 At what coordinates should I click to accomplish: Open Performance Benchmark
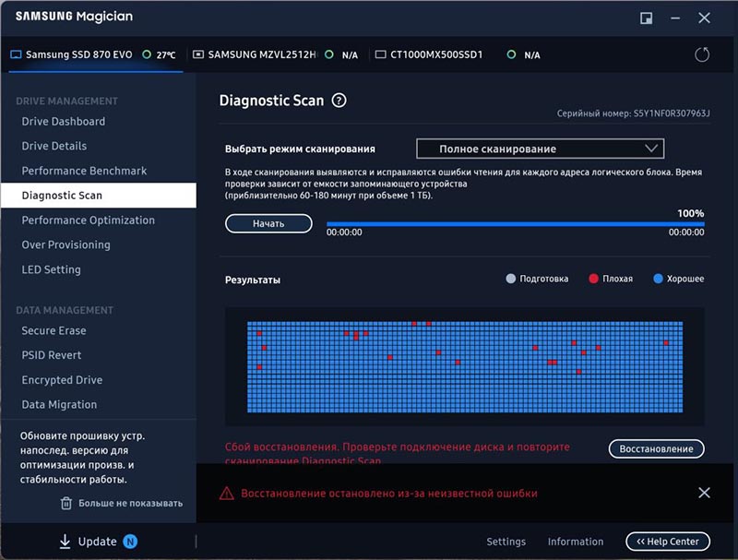point(84,171)
